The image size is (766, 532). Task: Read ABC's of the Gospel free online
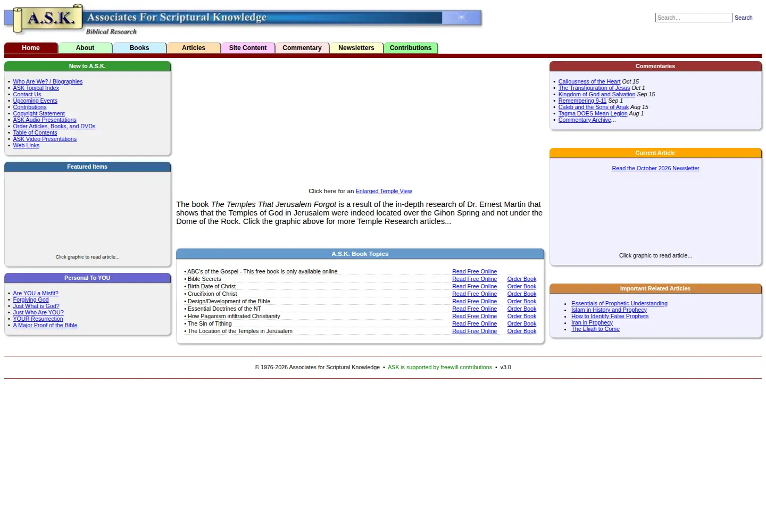point(474,272)
